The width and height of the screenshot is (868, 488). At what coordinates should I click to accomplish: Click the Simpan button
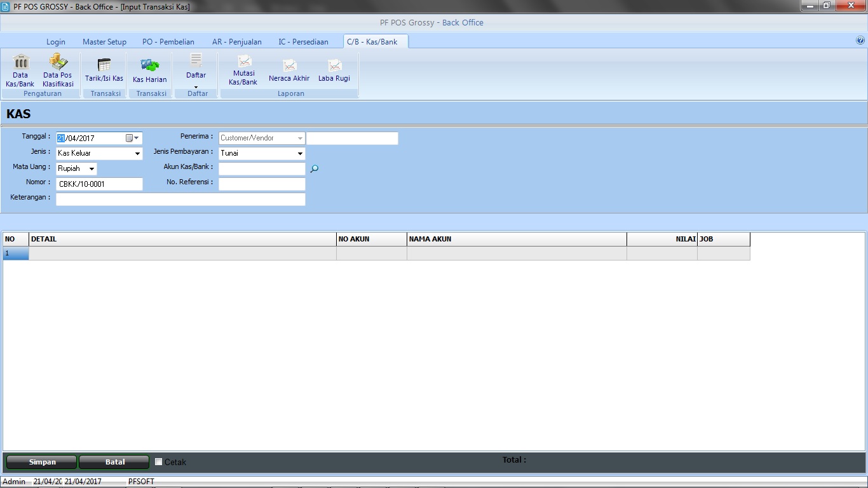(x=42, y=462)
